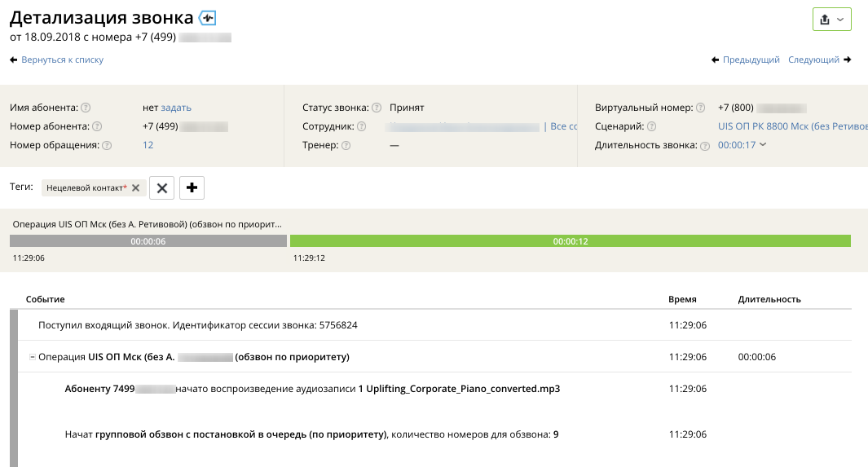Screen dimensions: 868x467
Task: Collapse the Операция UIS ОП Мск row
Action: click(x=32, y=357)
